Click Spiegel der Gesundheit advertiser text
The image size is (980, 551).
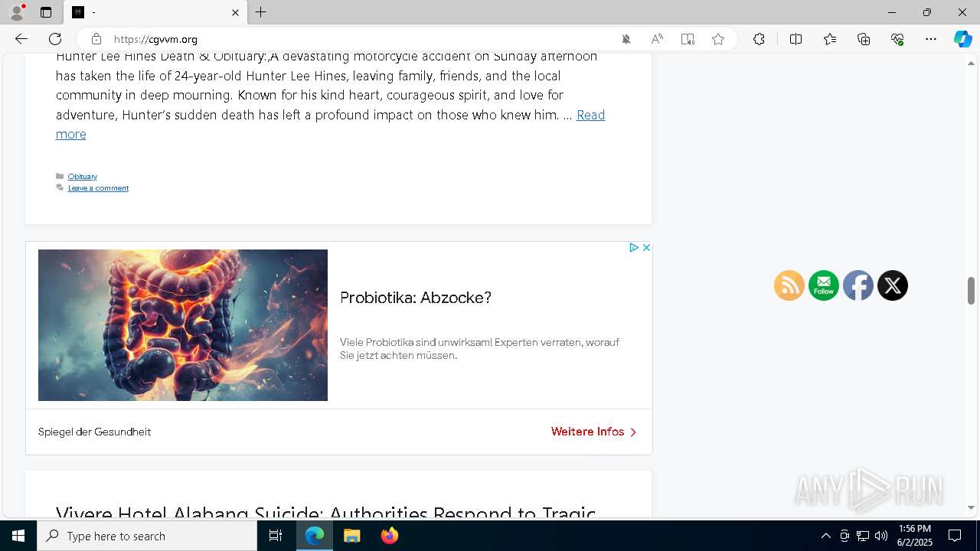pos(95,432)
